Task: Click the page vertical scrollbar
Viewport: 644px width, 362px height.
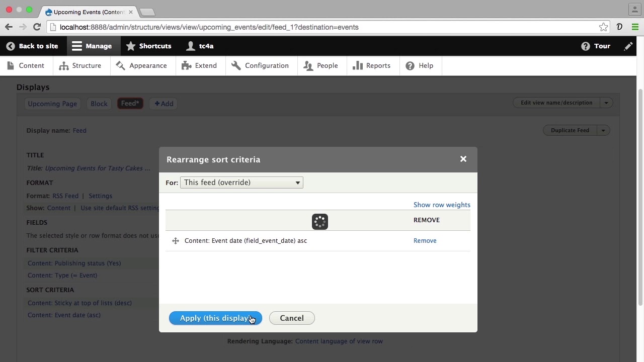Action: [640, 196]
